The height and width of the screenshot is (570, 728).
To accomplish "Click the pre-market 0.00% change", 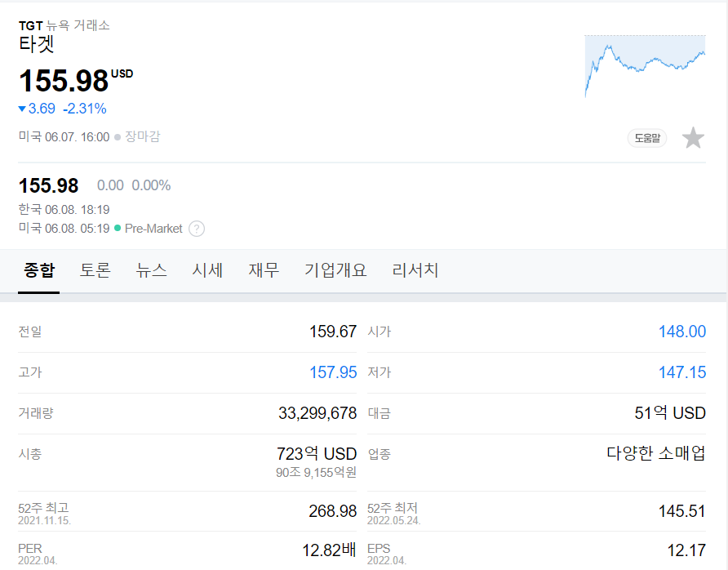I will tap(151, 185).
